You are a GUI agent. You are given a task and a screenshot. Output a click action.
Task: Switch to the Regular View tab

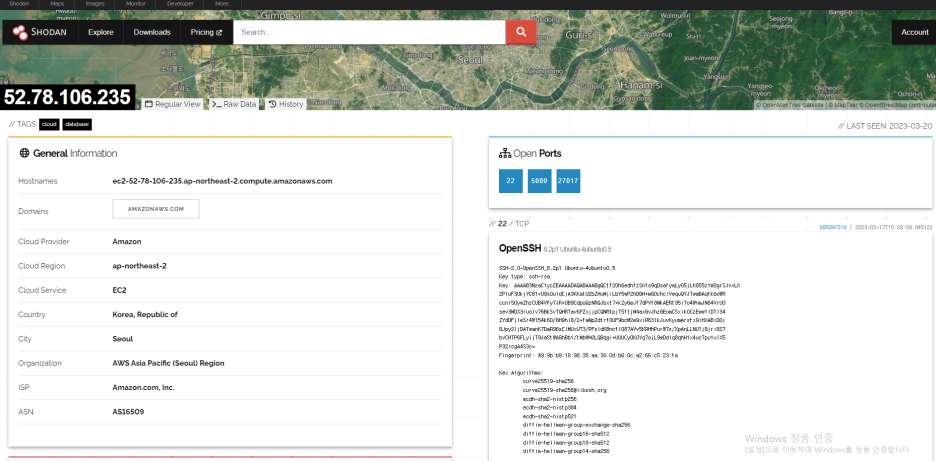[173, 104]
